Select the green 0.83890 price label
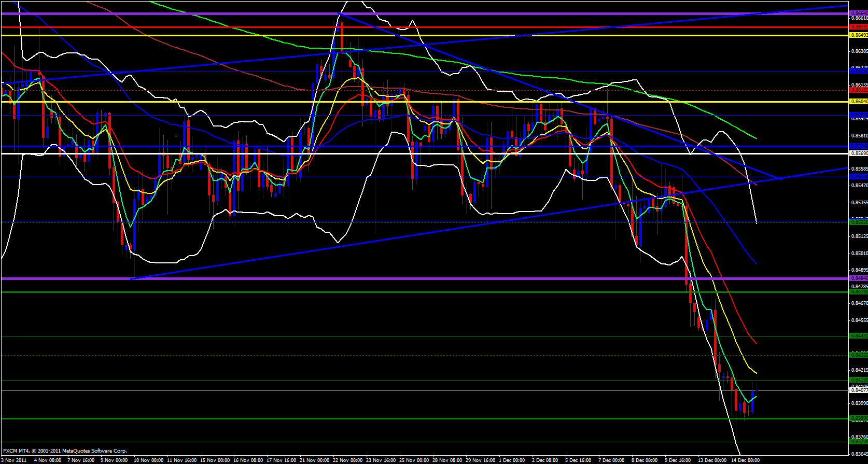Viewport: 868px width, 464px height. click(x=858, y=418)
